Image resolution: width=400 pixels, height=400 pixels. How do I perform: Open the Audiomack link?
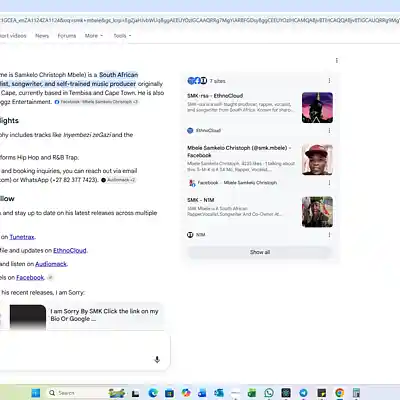tap(51, 264)
